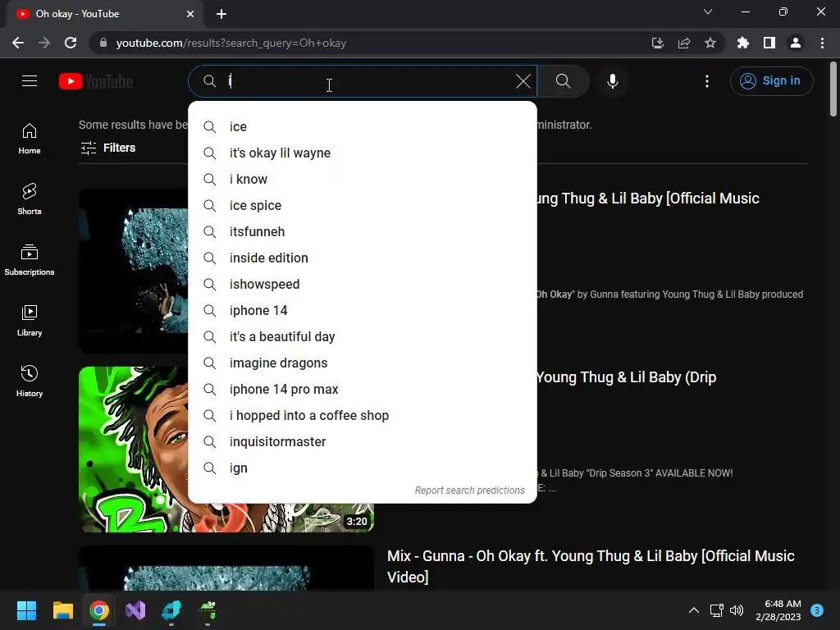Select the 'itsfunneh' suggestion
This screenshot has width=840, height=630.
[x=363, y=232]
